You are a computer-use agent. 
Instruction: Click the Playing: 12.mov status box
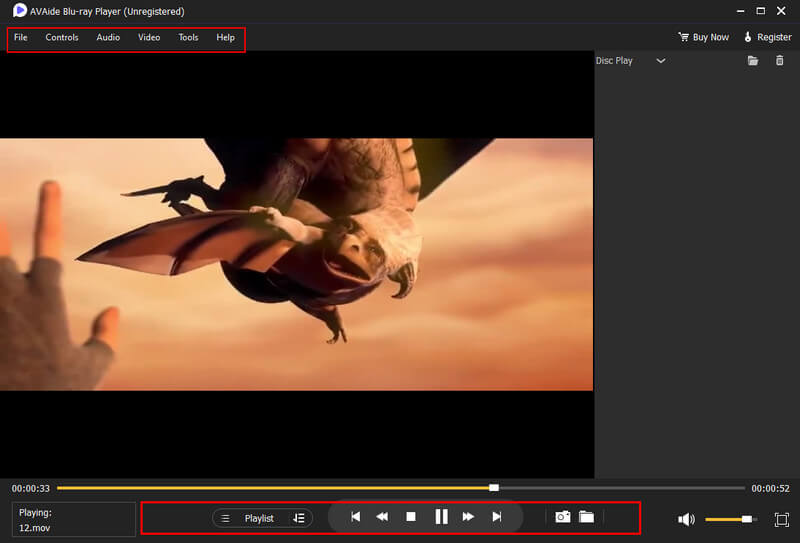tap(74, 520)
